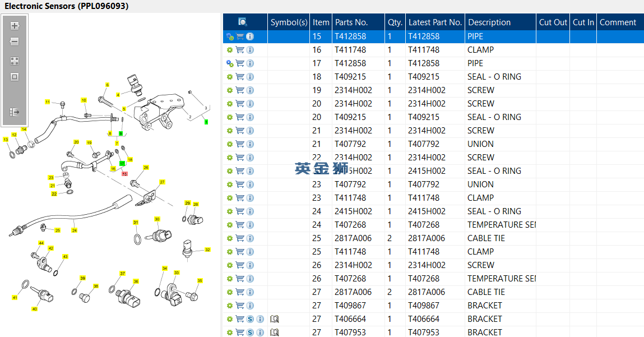
Task: Select part number T412858 in item 15 row
Action: coord(350,36)
